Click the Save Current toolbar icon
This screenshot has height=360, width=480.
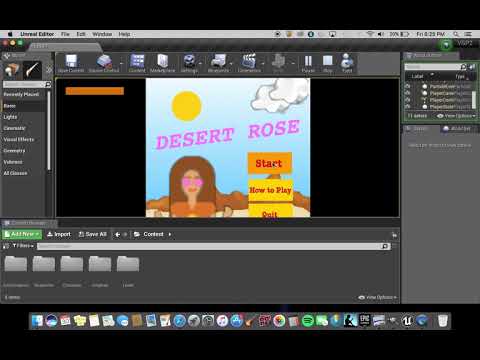click(x=71, y=63)
